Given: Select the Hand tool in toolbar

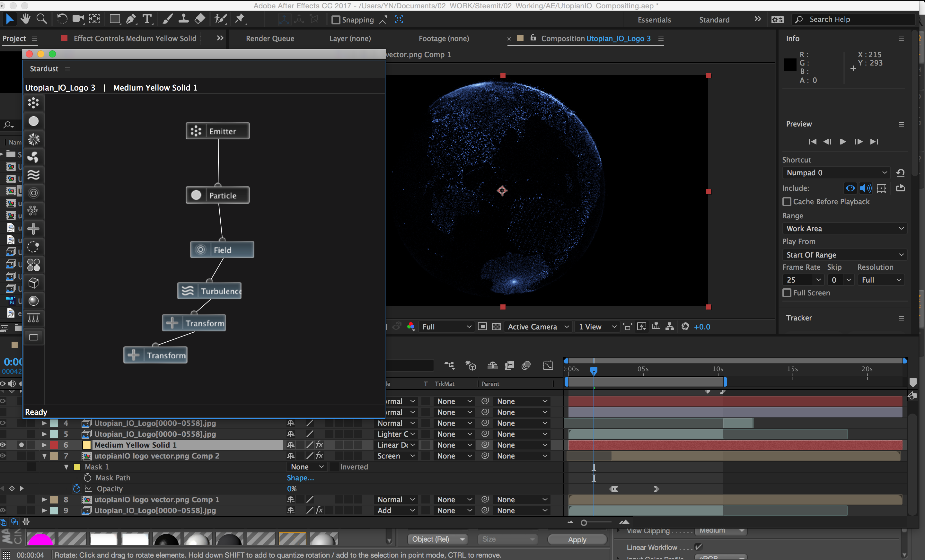Looking at the screenshot, I should coord(25,19).
